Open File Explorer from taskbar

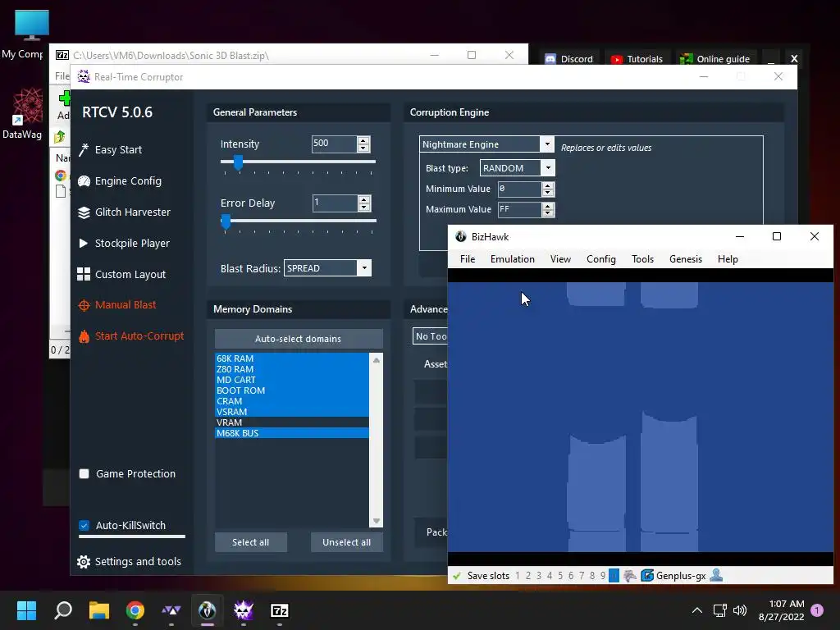click(99, 610)
